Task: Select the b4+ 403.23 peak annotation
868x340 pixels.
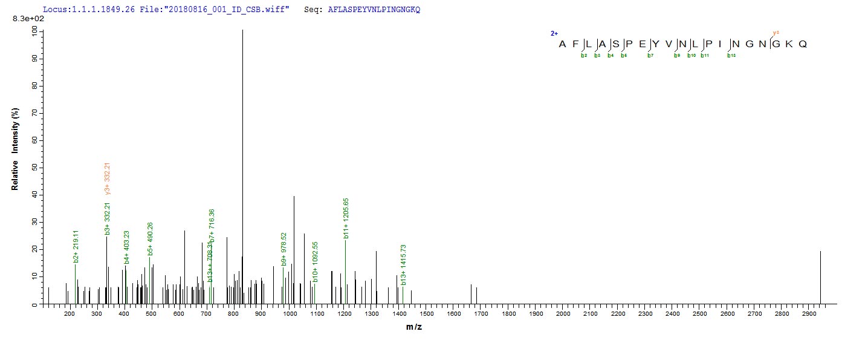Action: (x=126, y=247)
